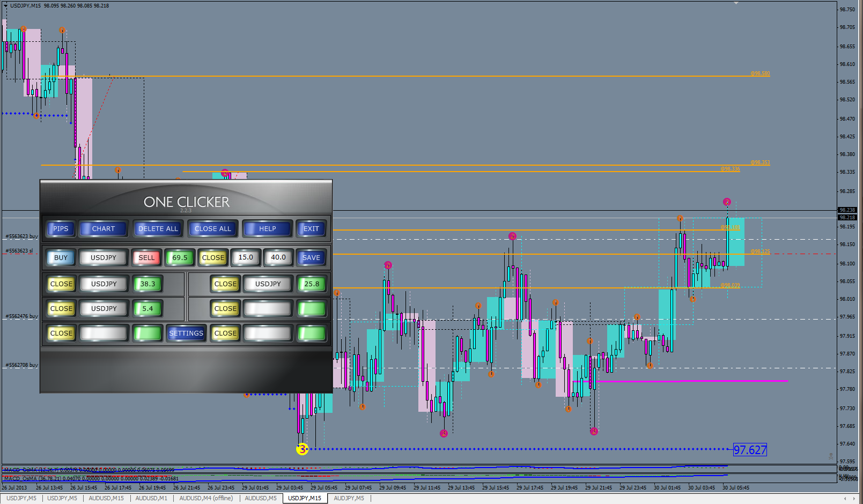Image resolution: width=863 pixels, height=504 pixels.
Task: Click the PIPS button in One Clicker
Action: pos(61,229)
